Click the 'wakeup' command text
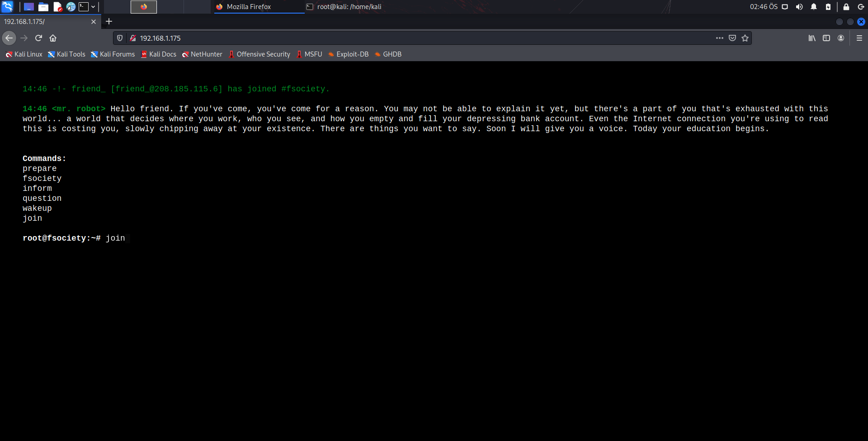This screenshot has height=441, width=868. click(x=37, y=209)
